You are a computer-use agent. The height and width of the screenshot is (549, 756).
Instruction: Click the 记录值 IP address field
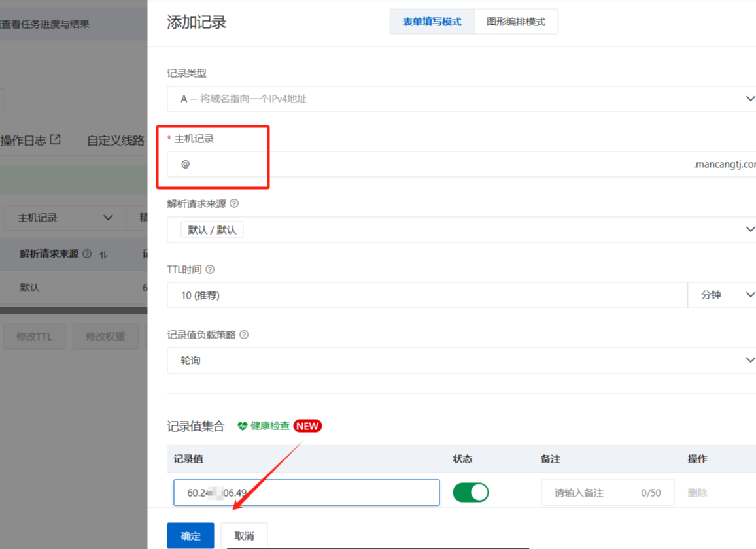[306, 493]
